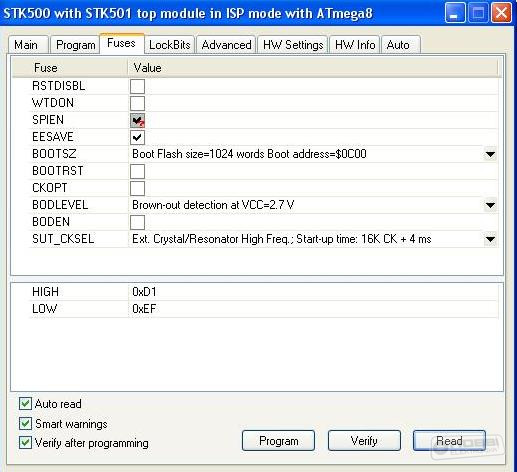
Task: Select the RSTDISBL fuse name
Action: (x=59, y=86)
